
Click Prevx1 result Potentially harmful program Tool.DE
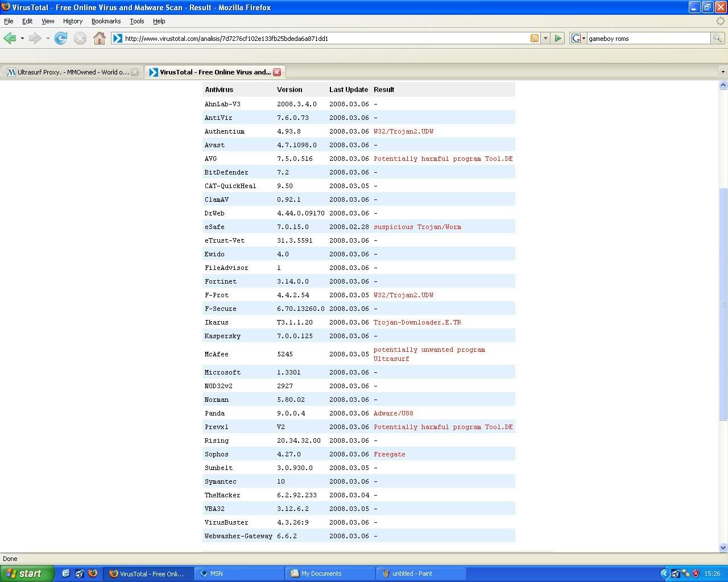pos(443,427)
